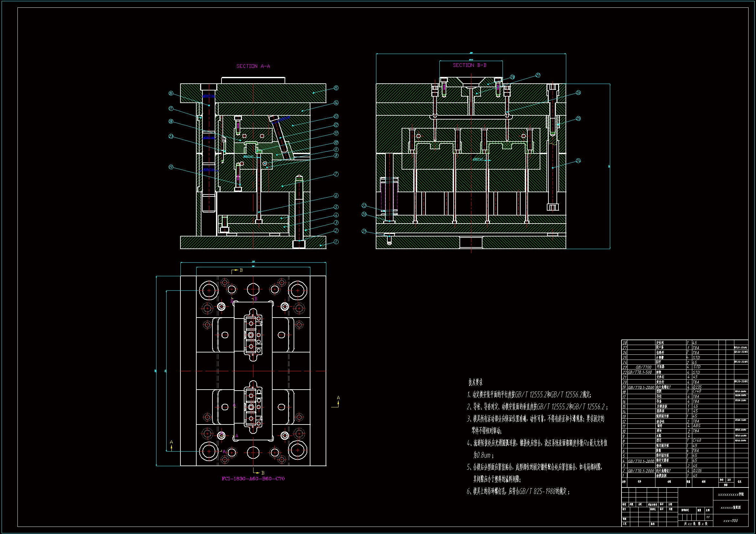Select technical note 6 about GB/T 825-1988
Viewport: 756px width, 534px height.
point(518,491)
